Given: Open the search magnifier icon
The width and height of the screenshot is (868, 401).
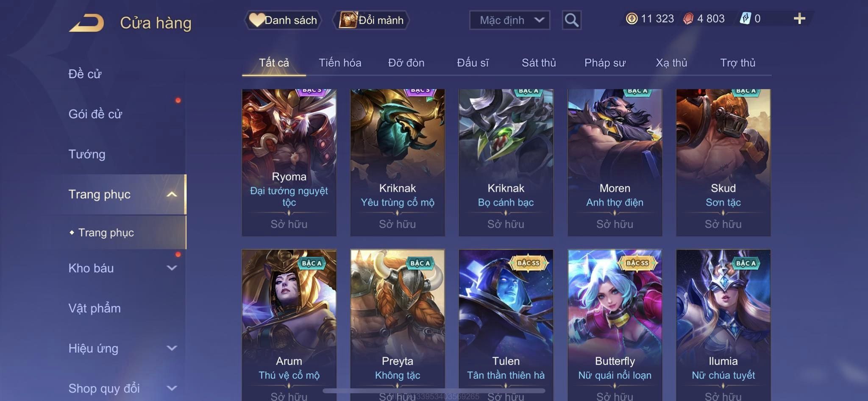Looking at the screenshot, I should click(x=571, y=20).
